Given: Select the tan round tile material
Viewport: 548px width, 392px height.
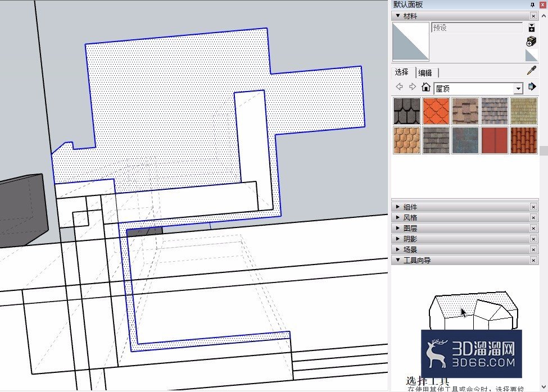Looking at the screenshot, I should tap(407, 140).
